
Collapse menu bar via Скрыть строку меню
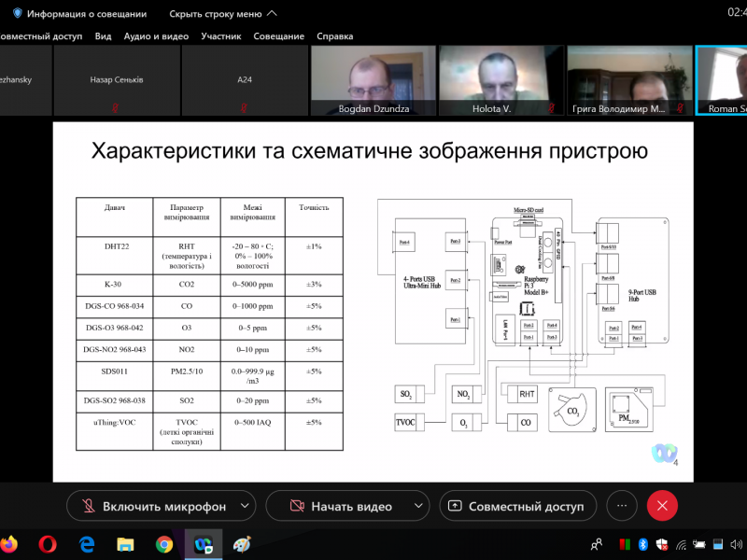pos(223,14)
